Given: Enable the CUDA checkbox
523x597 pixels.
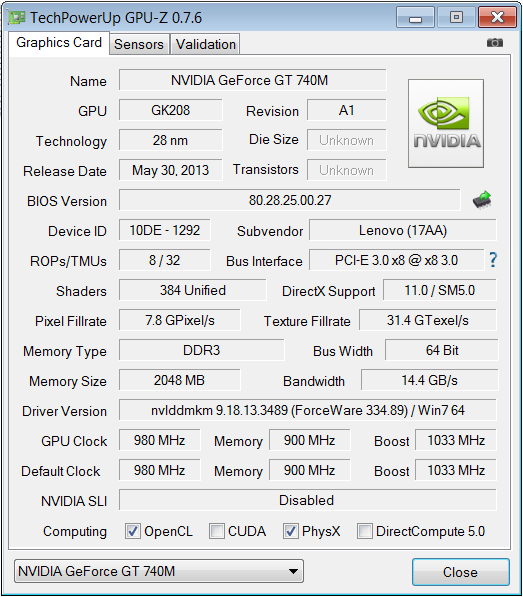Looking at the screenshot, I should pyautogui.click(x=217, y=531).
